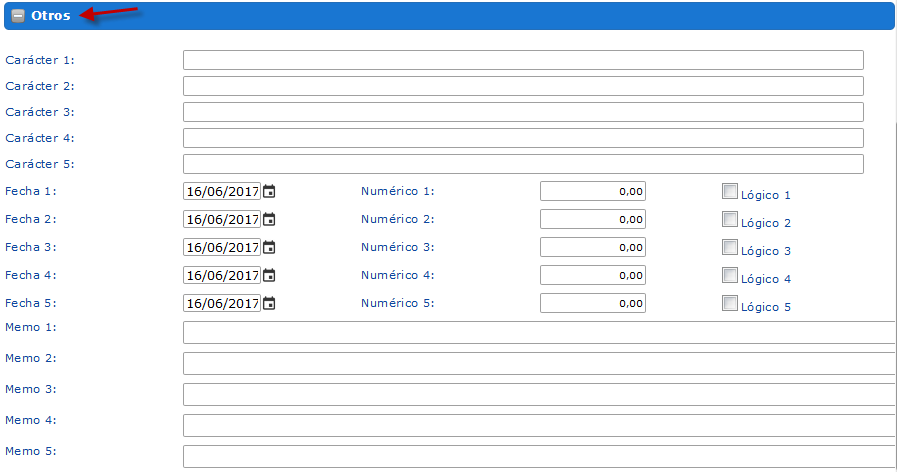The image size is (897, 472).
Task: Click the Otros section header title
Action: click(50, 16)
